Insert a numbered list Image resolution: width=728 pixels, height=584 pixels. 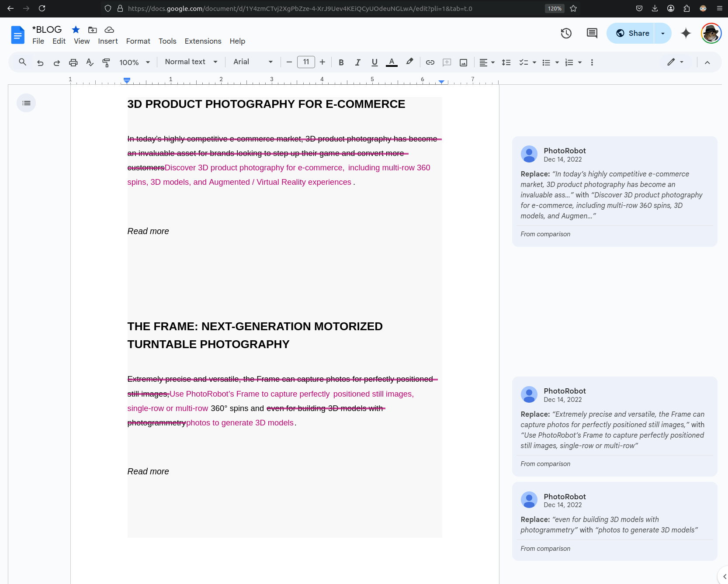(x=569, y=62)
